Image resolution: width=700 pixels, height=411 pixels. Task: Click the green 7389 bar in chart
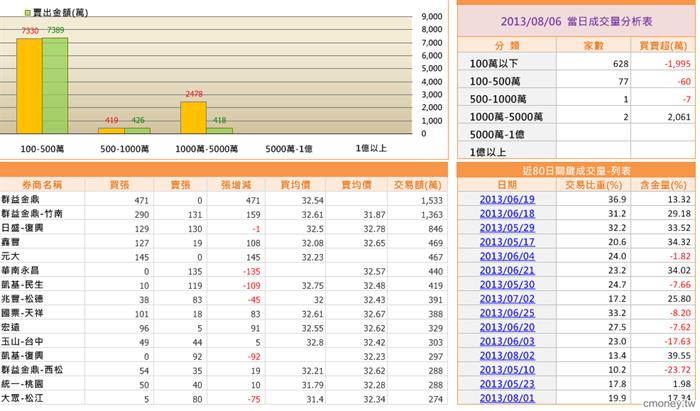[x=55, y=86]
